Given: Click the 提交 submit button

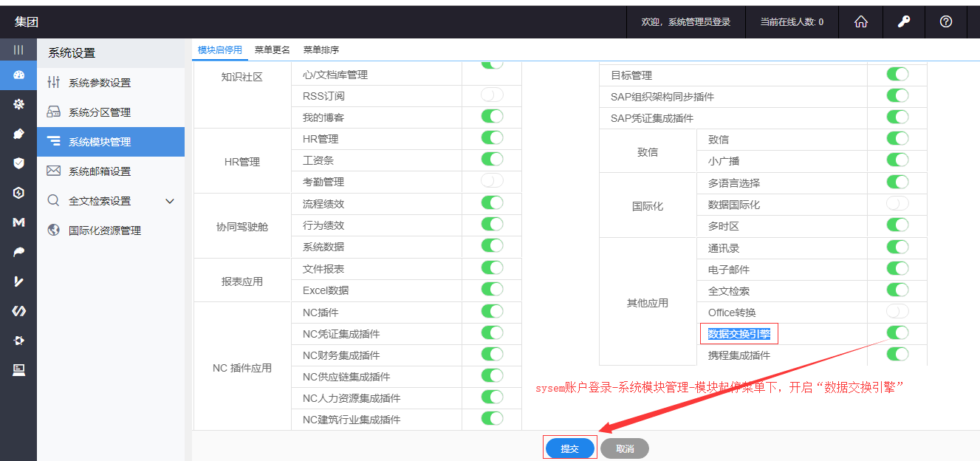Looking at the screenshot, I should coord(569,448).
